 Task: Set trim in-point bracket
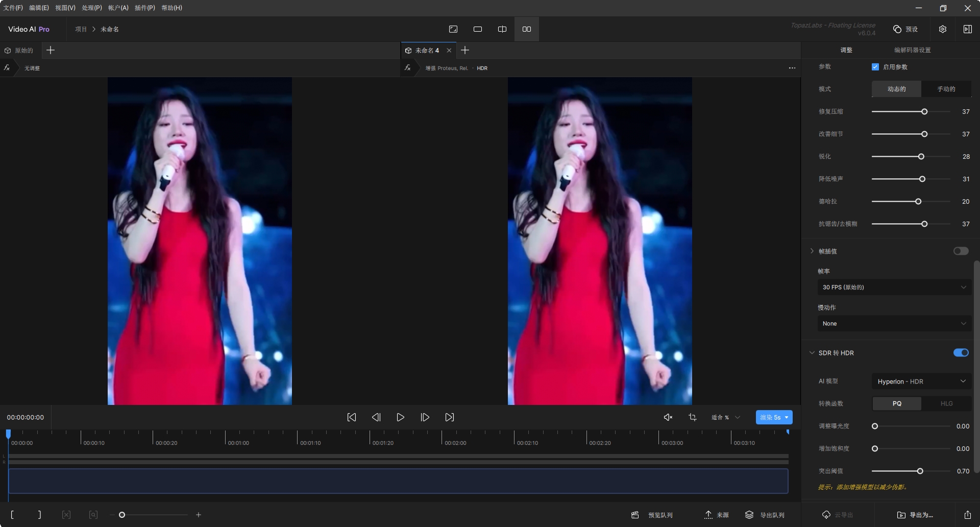click(12, 515)
